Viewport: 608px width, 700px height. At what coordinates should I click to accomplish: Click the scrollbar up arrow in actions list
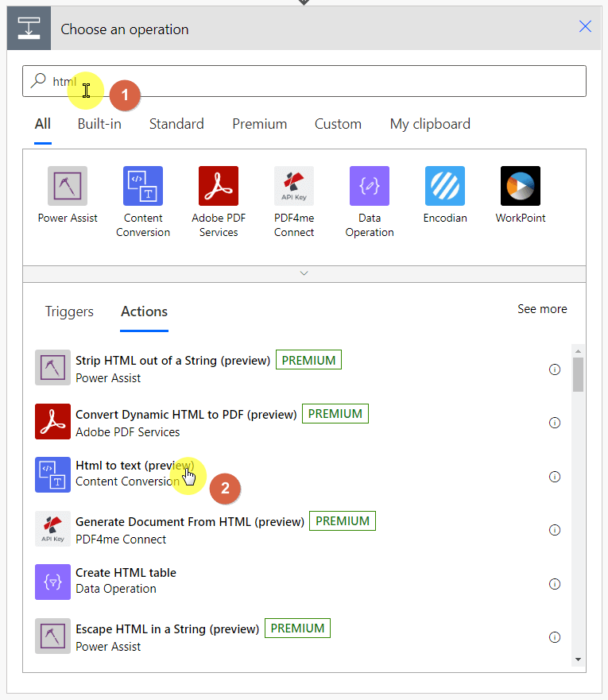click(x=578, y=351)
